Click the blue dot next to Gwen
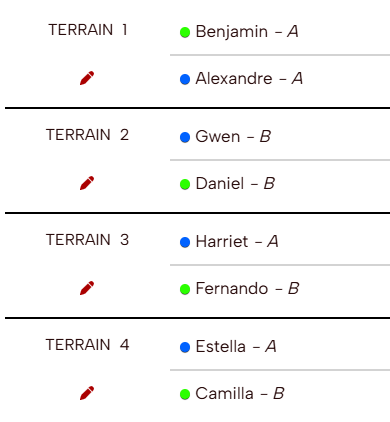 tap(185, 137)
